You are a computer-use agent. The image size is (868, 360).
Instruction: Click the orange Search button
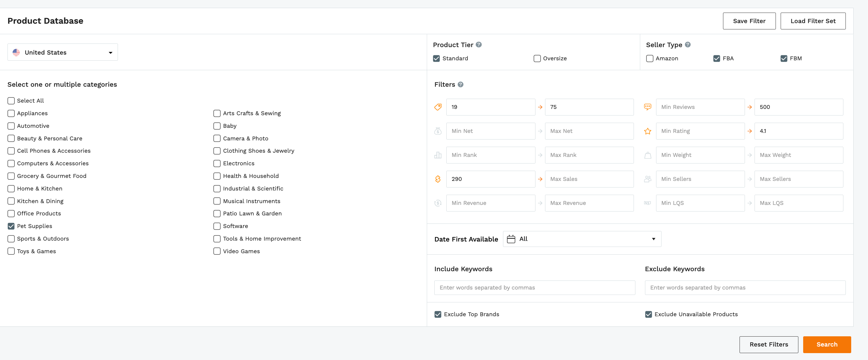point(827,344)
